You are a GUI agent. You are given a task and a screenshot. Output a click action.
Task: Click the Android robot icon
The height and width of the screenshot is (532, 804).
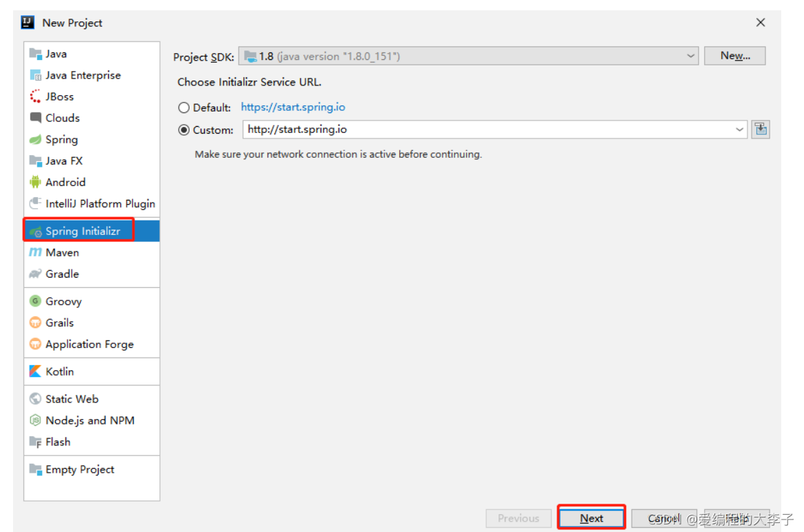[35, 182]
